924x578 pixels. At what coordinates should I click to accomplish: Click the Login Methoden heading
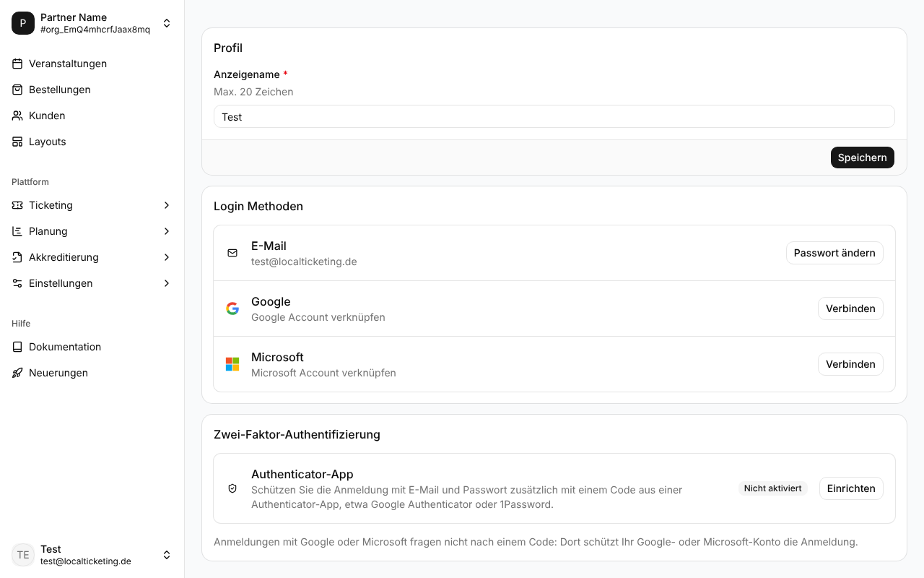tap(258, 206)
